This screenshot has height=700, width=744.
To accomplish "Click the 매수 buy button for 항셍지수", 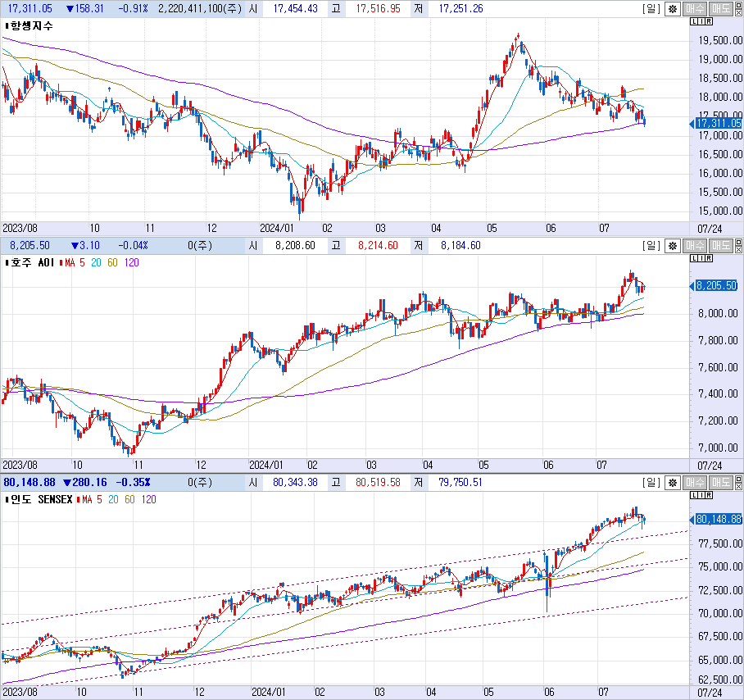I will (x=695, y=8).
